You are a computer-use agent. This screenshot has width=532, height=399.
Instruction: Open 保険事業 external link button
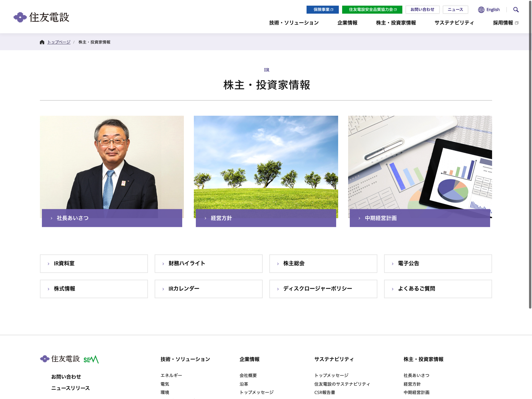point(323,10)
